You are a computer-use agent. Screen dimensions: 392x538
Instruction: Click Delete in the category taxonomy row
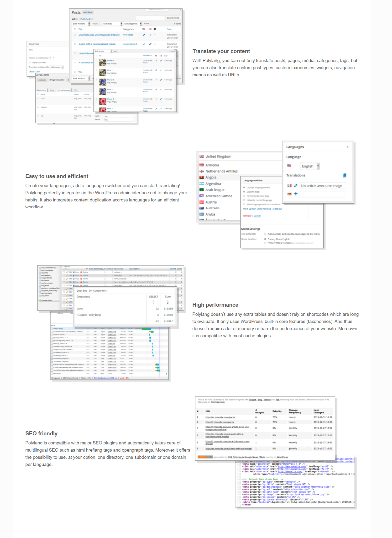84,272
